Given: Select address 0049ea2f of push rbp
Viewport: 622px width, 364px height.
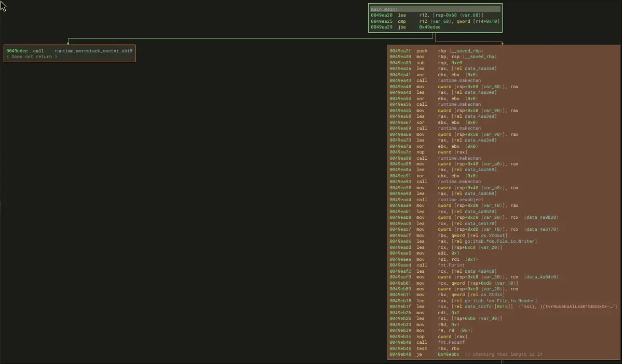Looking at the screenshot, I should [x=400, y=51].
